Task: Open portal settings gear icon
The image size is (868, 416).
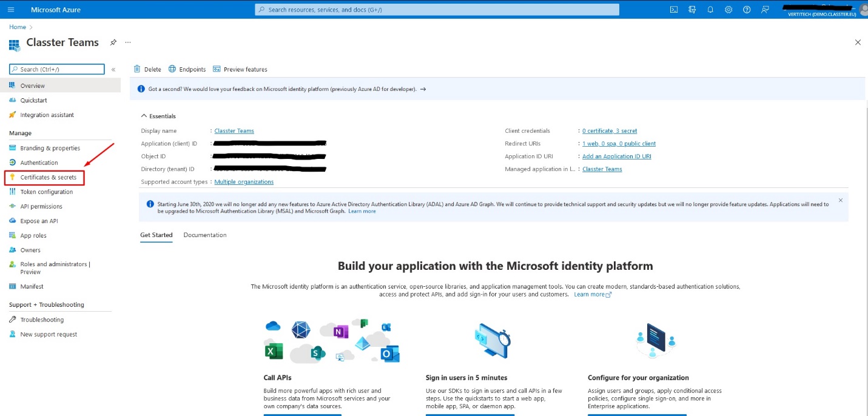Action: [728, 10]
